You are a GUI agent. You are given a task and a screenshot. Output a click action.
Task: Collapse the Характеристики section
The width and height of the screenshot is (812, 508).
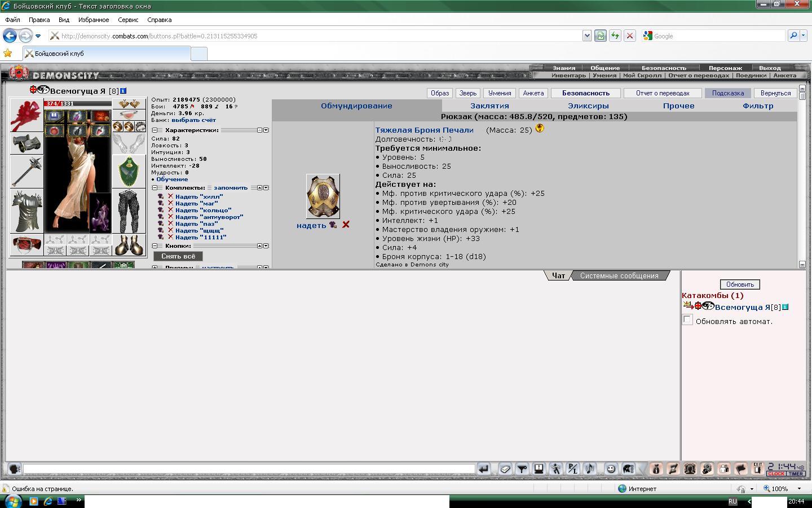point(155,130)
